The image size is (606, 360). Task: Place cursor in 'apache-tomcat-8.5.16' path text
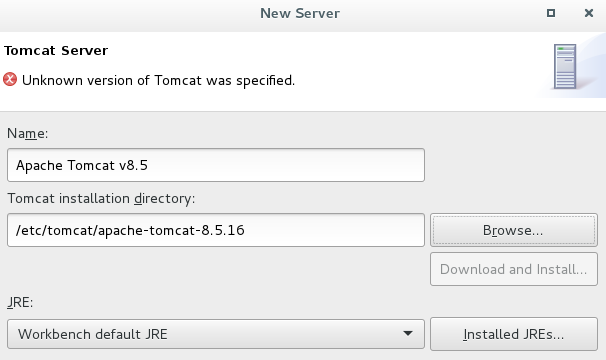[171, 230]
